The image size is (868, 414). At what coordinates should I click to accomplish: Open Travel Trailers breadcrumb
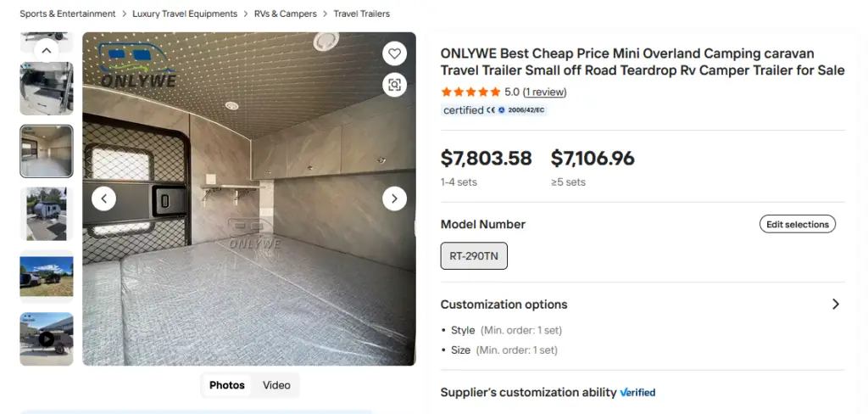[361, 14]
